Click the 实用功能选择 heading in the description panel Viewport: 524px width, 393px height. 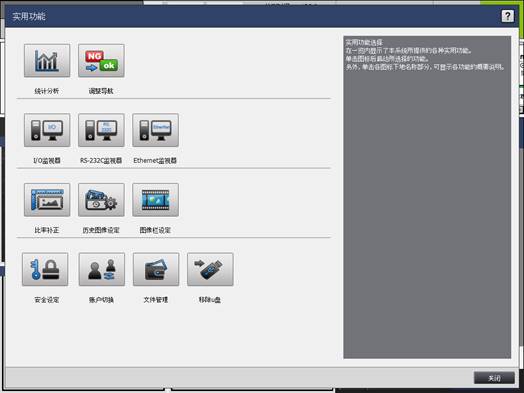364,42
